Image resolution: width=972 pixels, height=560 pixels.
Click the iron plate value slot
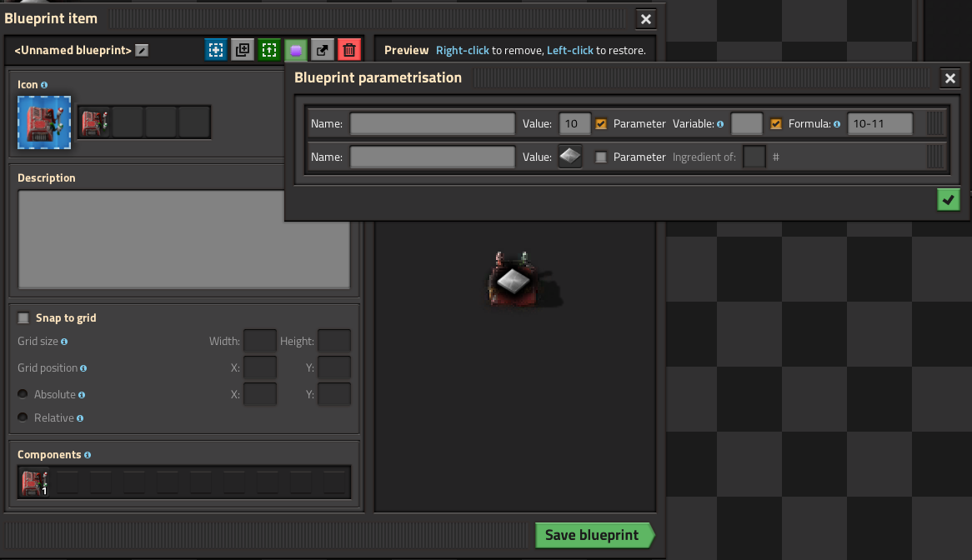[569, 157]
